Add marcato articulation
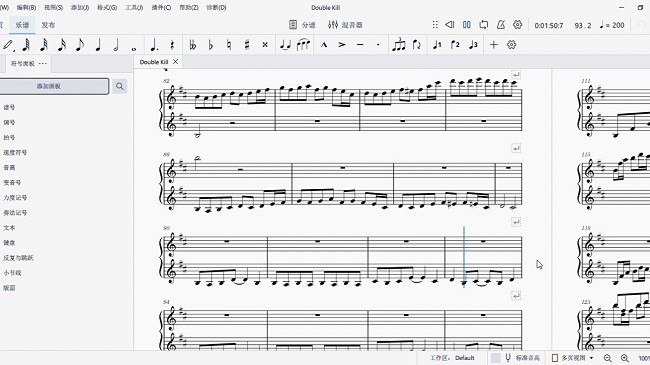 (x=324, y=45)
